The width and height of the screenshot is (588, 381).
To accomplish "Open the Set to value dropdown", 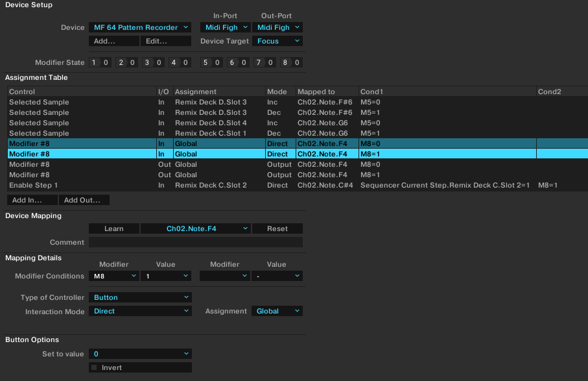I will pyautogui.click(x=140, y=354).
